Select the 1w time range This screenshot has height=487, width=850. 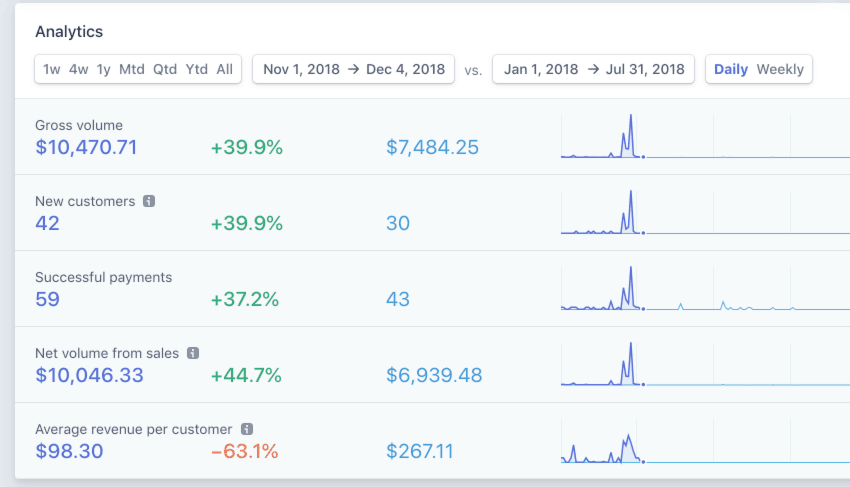click(52, 69)
